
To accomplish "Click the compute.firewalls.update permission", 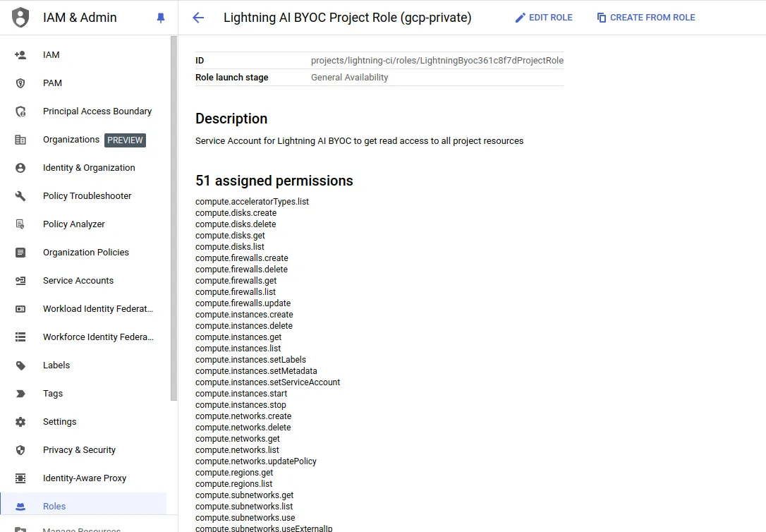I will (243, 303).
